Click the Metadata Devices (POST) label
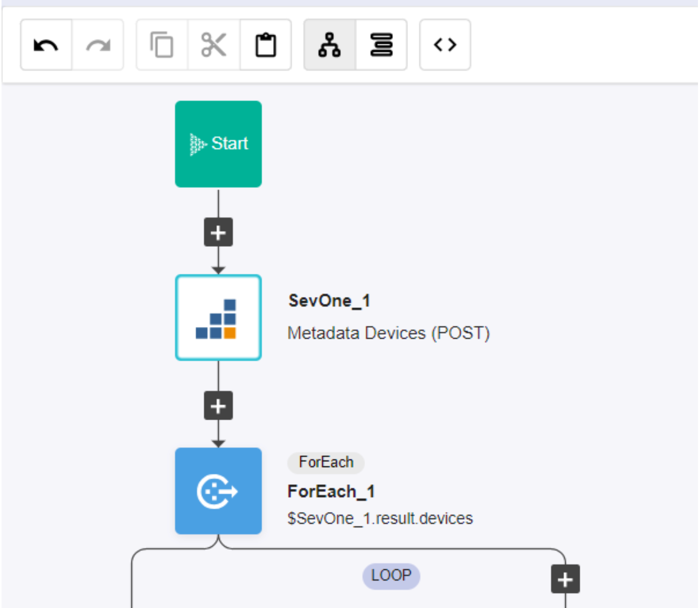The width and height of the screenshot is (700, 608). [389, 333]
